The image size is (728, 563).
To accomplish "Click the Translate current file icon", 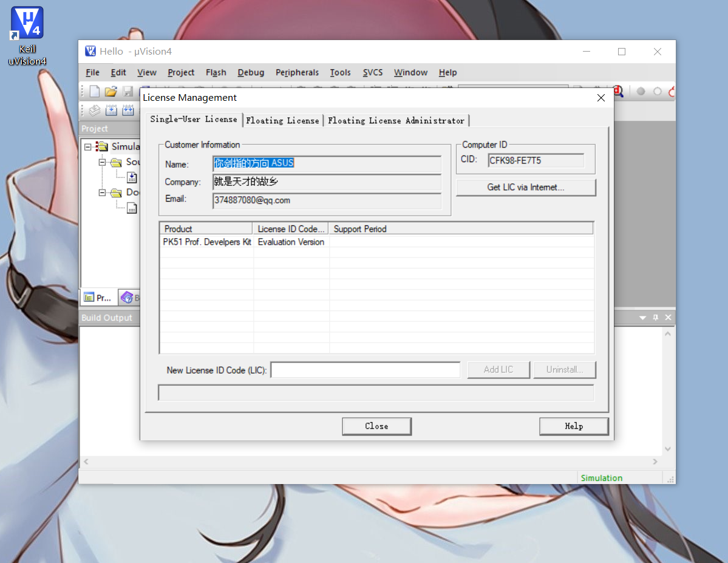I will tap(94, 110).
